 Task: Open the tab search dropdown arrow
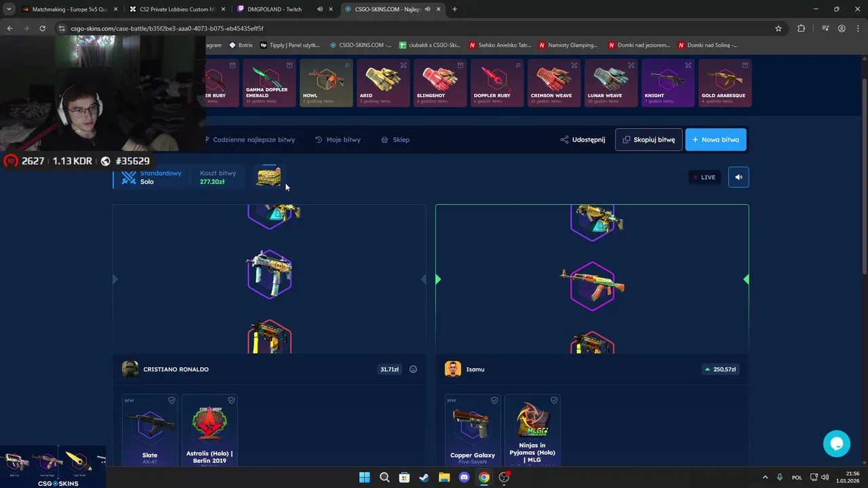point(9,9)
